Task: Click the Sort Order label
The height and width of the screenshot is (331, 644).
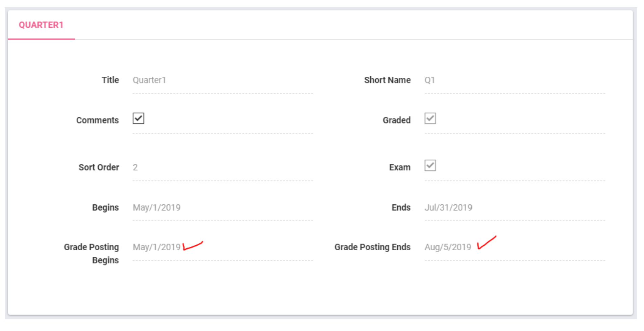Action: (x=99, y=168)
